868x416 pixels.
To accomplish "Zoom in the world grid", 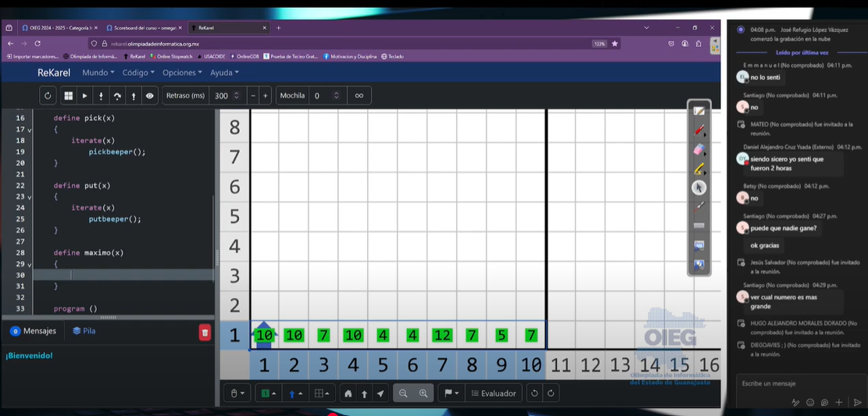I will (x=423, y=394).
